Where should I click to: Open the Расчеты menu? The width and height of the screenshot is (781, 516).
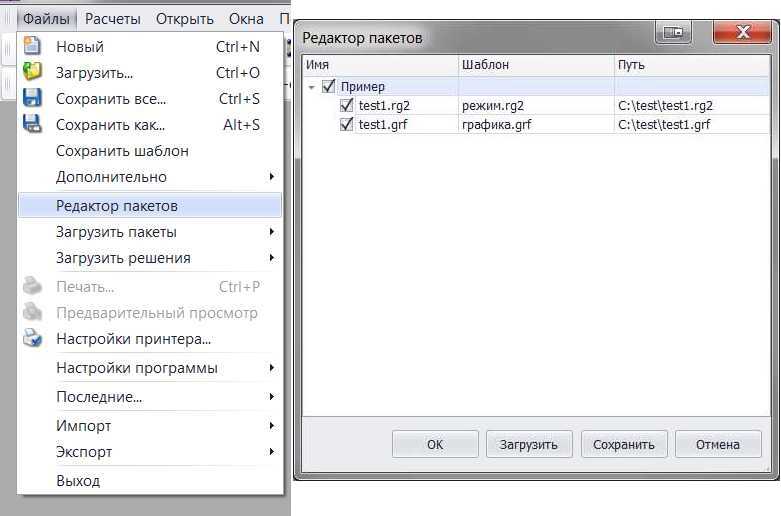coord(113,19)
